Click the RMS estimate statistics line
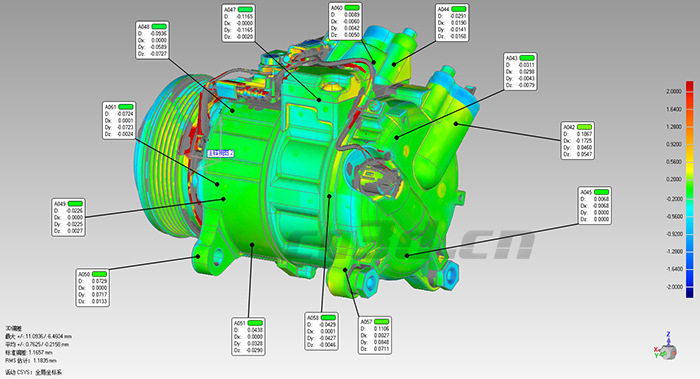This screenshot has width=700, height=379. click(31, 360)
